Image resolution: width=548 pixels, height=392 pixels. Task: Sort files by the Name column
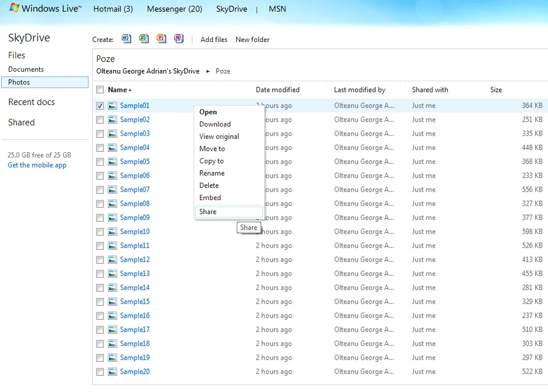click(x=118, y=90)
